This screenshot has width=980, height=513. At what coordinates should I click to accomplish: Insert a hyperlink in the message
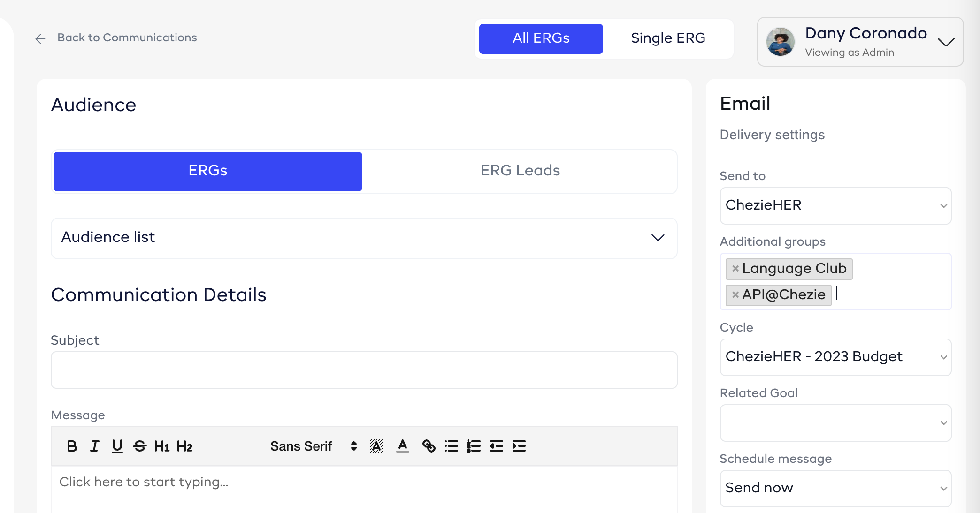(x=429, y=446)
